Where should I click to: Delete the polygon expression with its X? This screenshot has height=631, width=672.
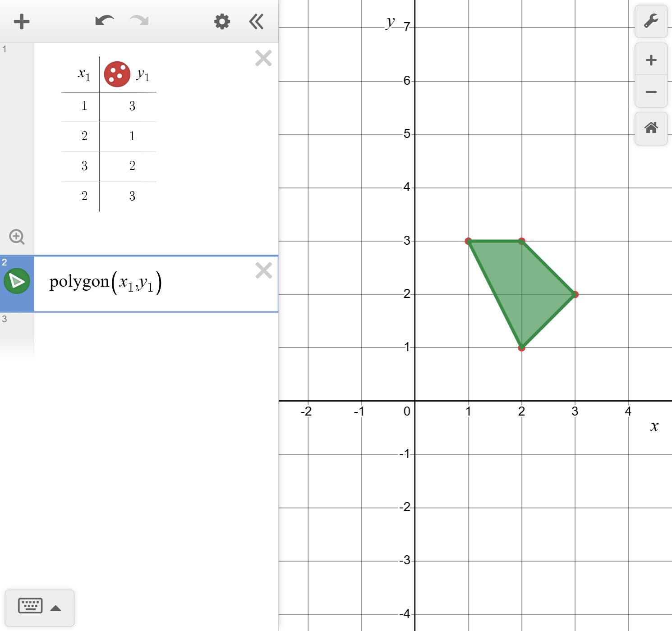pyautogui.click(x=263, y=270)
